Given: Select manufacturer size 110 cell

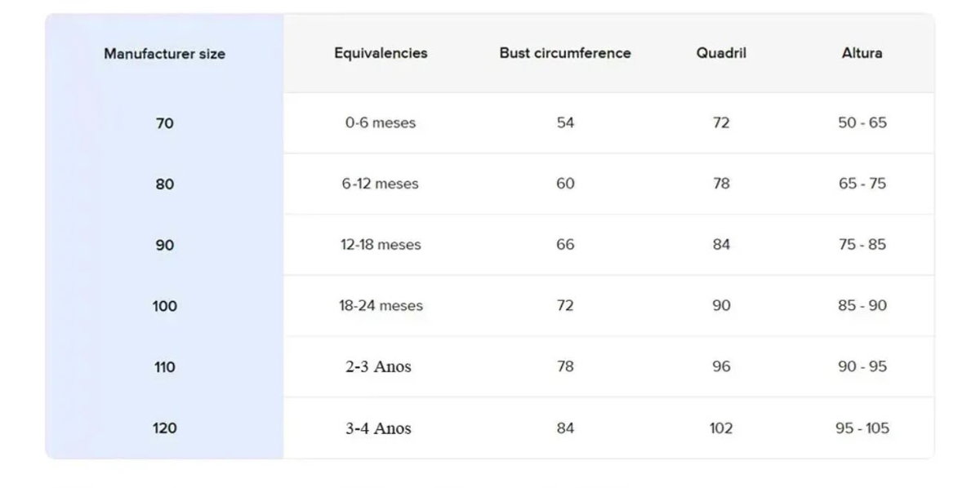Looking at the screenshot, I should tap(164, 367).
